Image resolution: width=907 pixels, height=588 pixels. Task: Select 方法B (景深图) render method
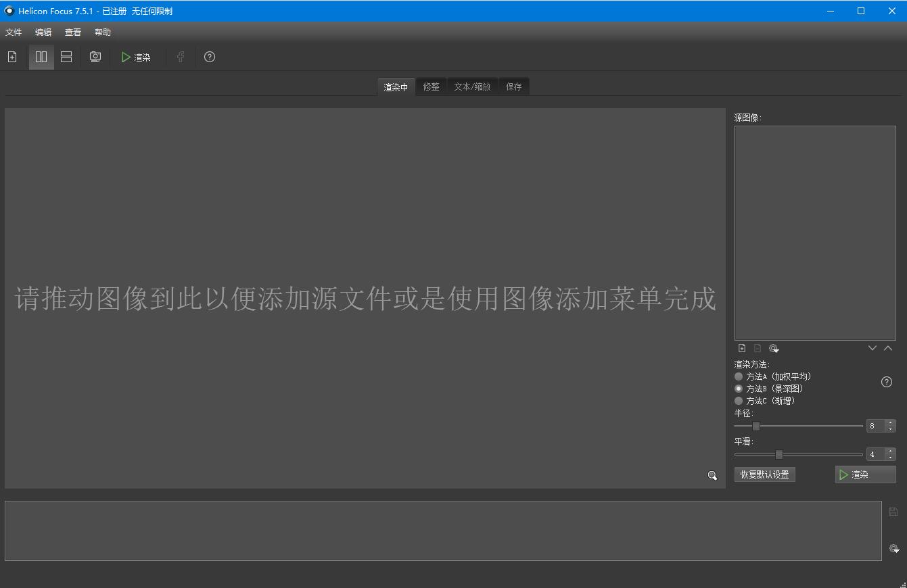739,389
